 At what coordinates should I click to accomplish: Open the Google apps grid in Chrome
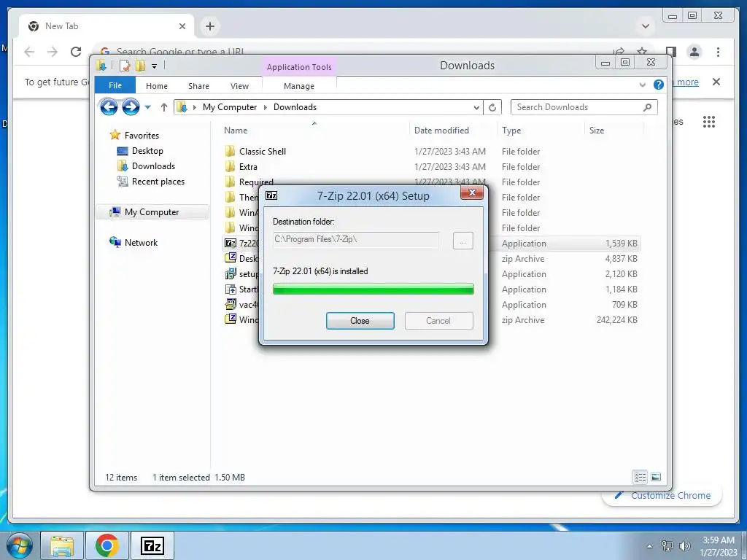click(x=709, y=122)
